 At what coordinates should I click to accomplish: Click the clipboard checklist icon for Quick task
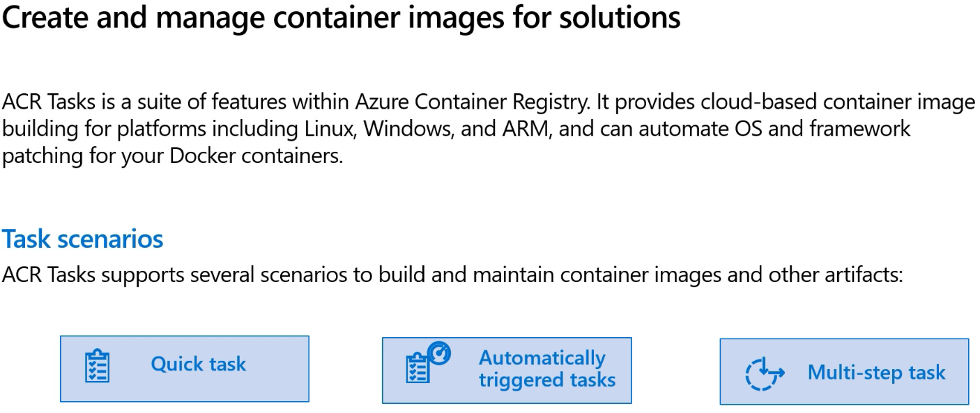coord(97,368)
